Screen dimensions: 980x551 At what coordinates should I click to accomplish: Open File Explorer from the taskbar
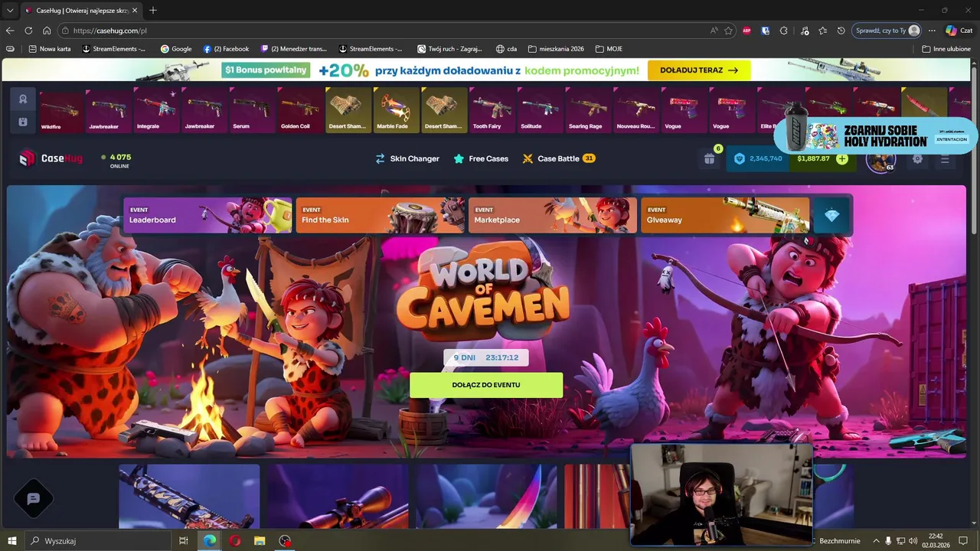tap(260, 540)
